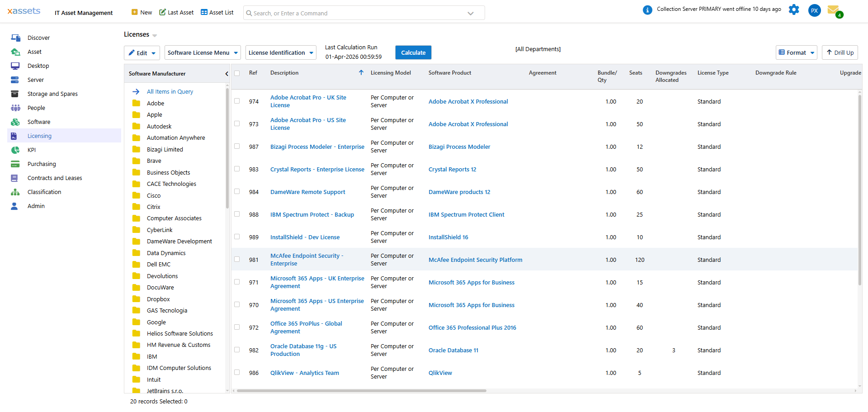Open the License Identification dropdown
Image resolution: width=868 pixels, height=412 pixels.
280,52
